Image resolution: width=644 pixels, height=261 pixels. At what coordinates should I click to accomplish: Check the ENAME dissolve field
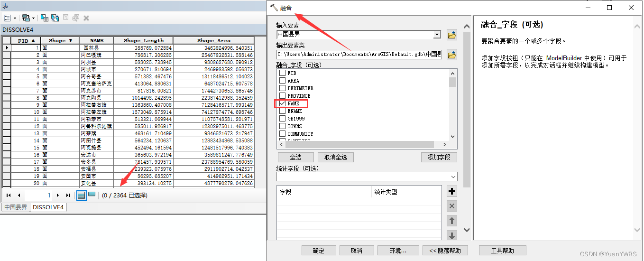pos(283,111)
